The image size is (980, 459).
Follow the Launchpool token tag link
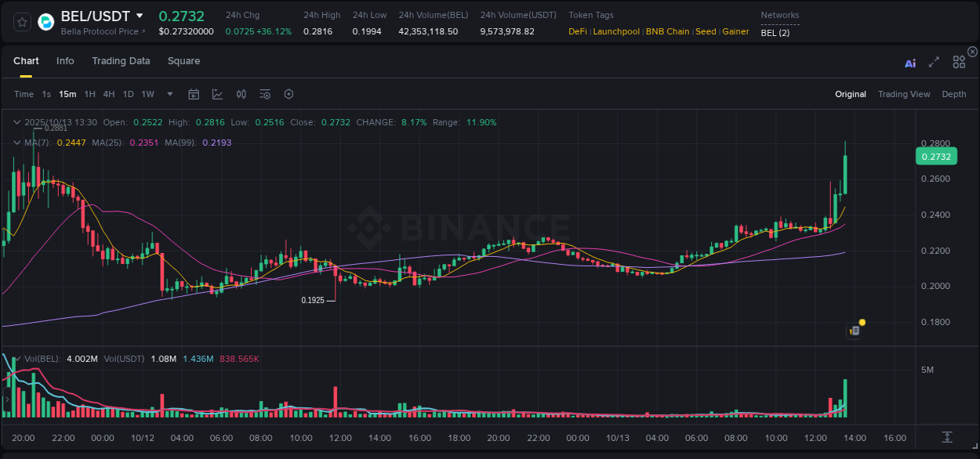[616, 31]
